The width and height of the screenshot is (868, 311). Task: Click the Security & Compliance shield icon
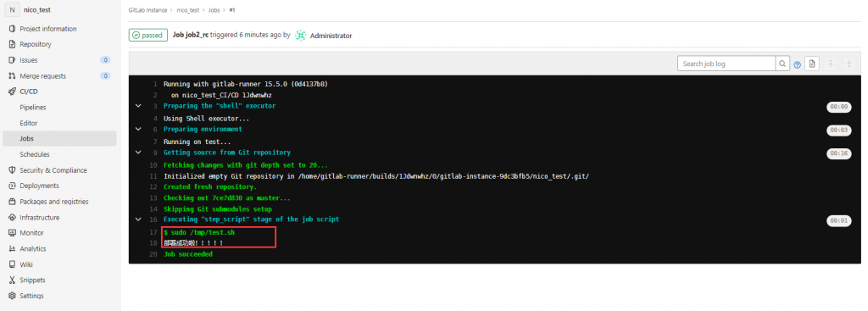coord(12,170)
